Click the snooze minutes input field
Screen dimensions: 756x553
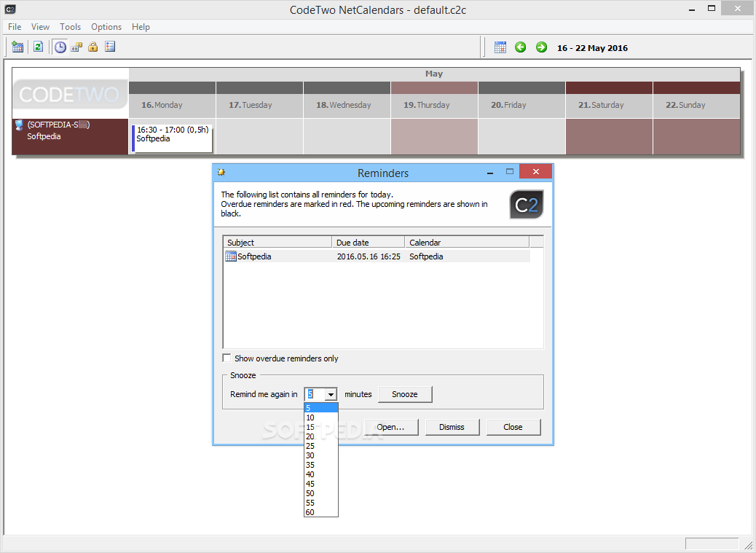point(315,394)
